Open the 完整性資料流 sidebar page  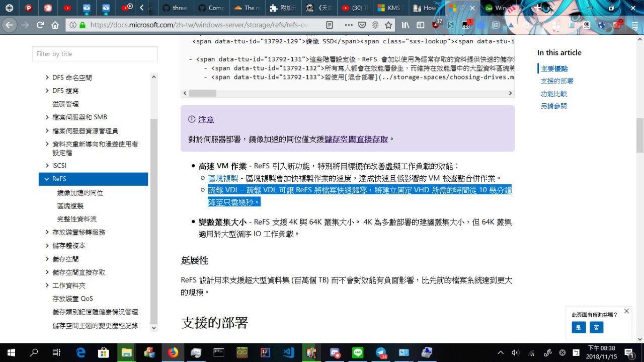[x=77, y=219]
